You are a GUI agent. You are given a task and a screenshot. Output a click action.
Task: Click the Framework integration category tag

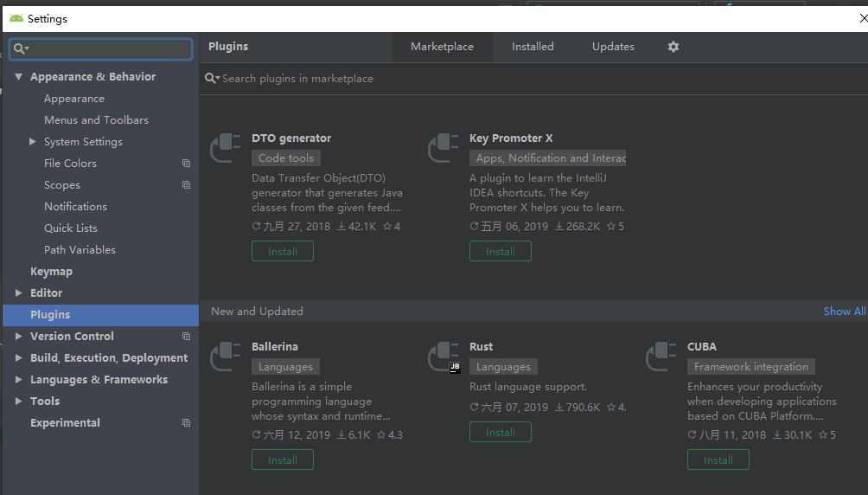click(750, 366)
